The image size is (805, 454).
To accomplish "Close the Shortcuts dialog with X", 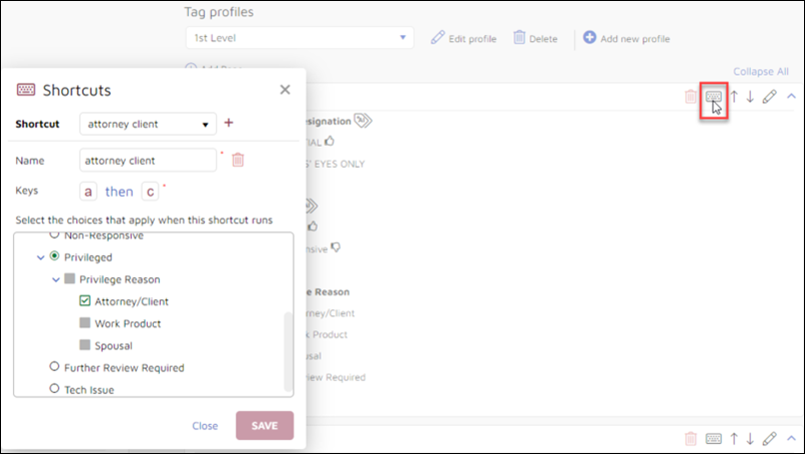I will tap(285, 90).
